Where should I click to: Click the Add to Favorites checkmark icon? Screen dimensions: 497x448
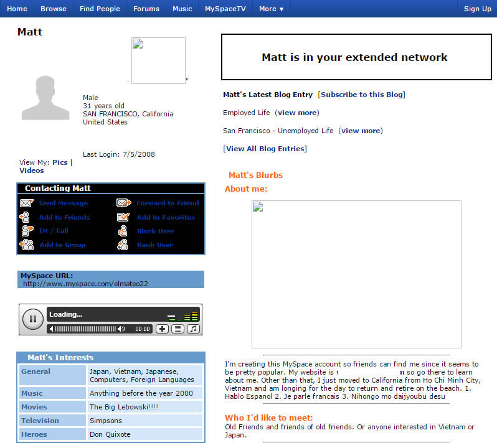tap(123, 217)
